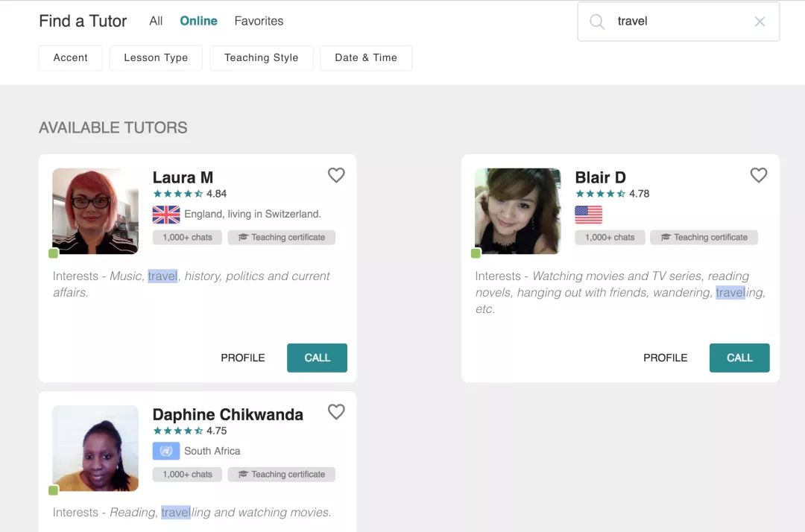
Task: Click the AVAILABLE TUTORS heading
Action: [113, 127]
